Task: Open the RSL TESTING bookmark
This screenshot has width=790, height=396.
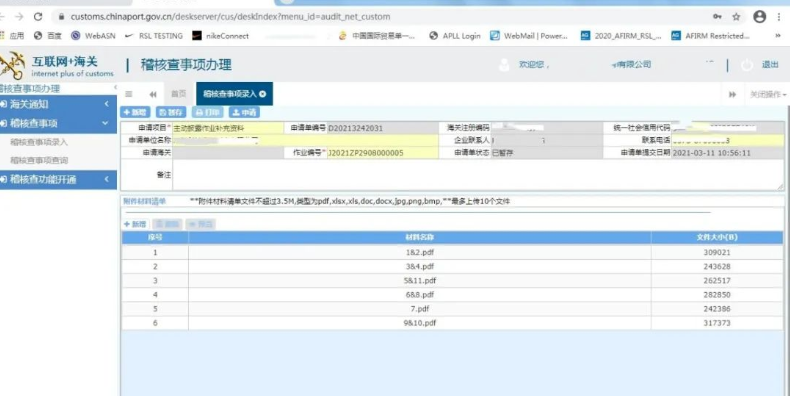Action: [154, 36]
